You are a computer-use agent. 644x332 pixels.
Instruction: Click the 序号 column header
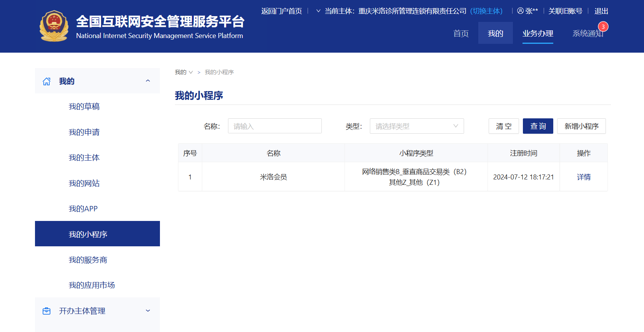tap(190, 153)
